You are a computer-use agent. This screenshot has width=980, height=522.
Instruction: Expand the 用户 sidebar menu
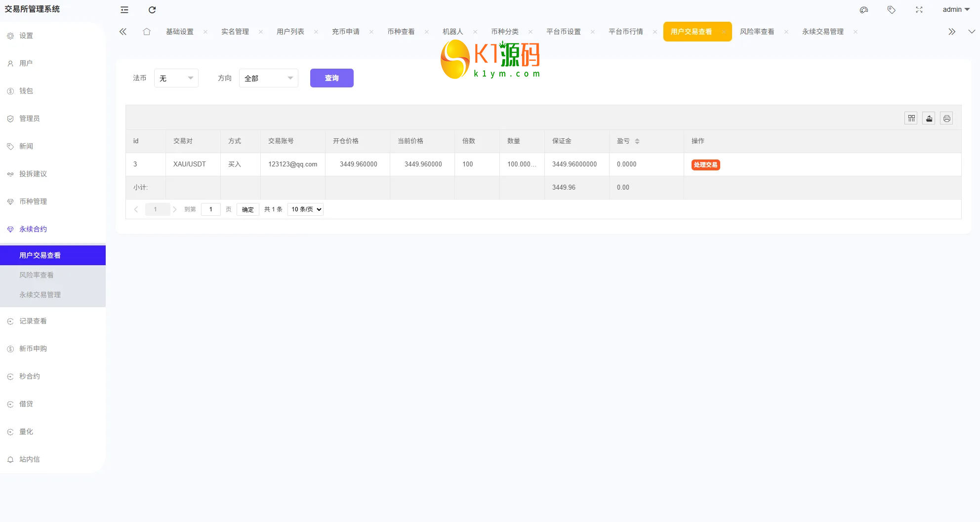[x=53, y=63]
